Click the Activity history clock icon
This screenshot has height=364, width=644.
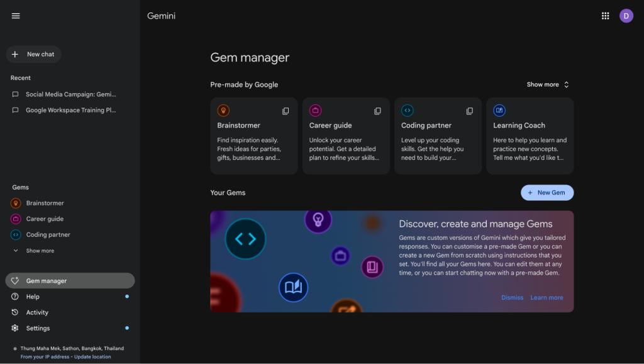click(15, 312)
